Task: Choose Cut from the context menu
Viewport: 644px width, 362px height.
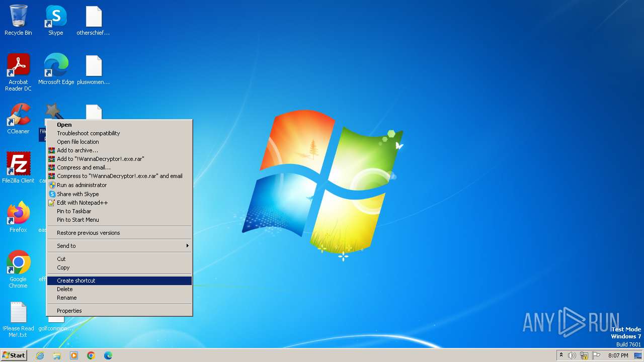Action: [119, 259]
